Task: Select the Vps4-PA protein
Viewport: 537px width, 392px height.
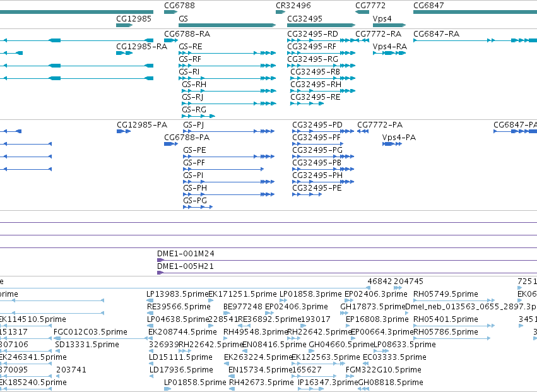Action: [x=392, y=144]
